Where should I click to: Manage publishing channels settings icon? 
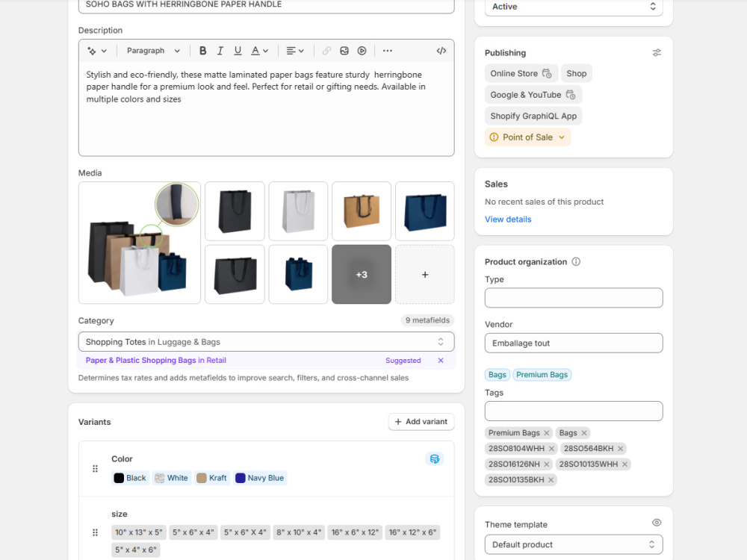[657, 53]
